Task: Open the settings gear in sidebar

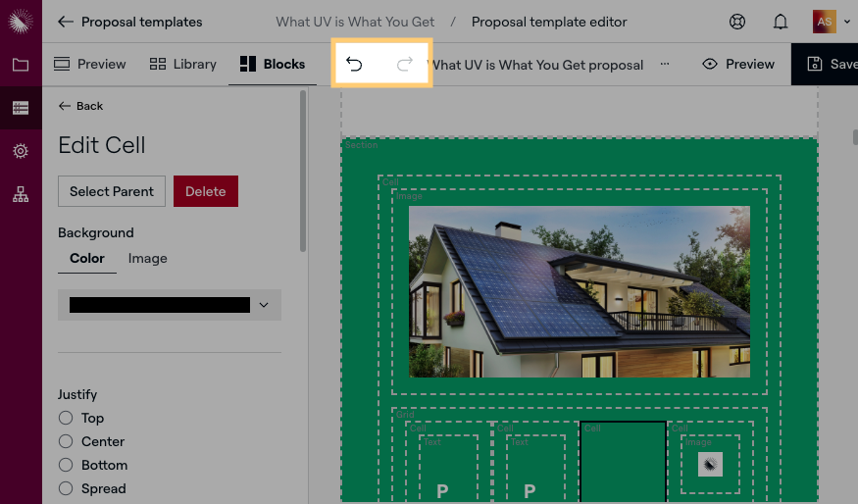Action: click(21, 151)
